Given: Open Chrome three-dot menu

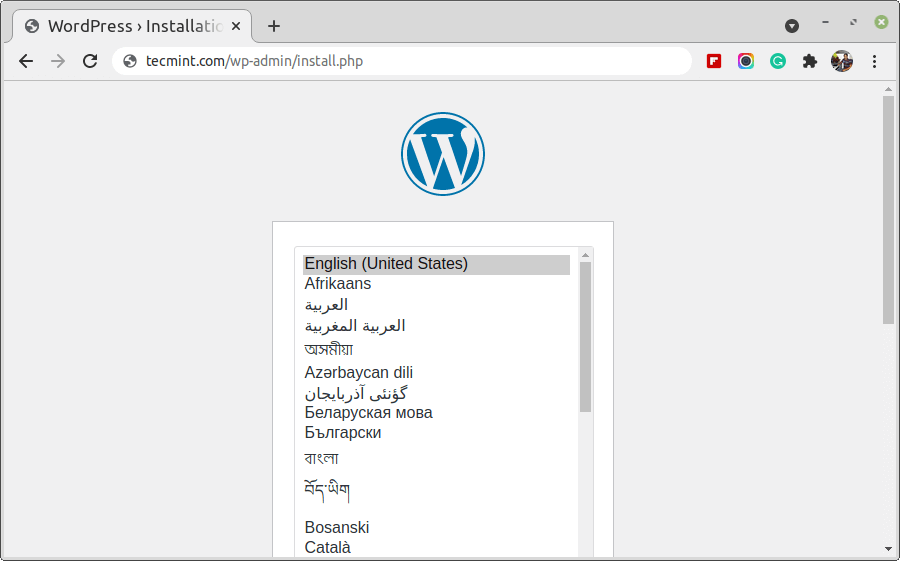Looking at the screenshot, I should point(874,61).
